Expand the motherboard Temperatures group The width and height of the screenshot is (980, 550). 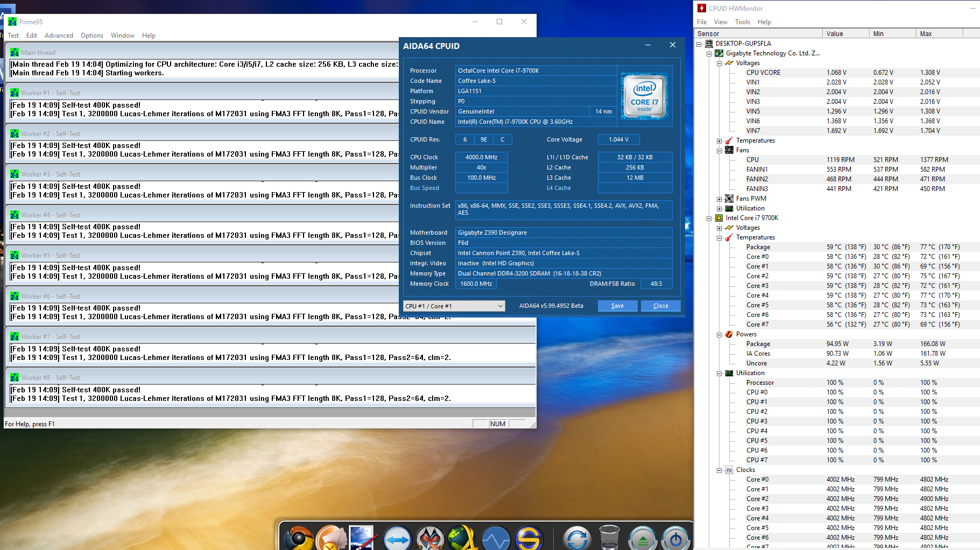coord(720,140)
